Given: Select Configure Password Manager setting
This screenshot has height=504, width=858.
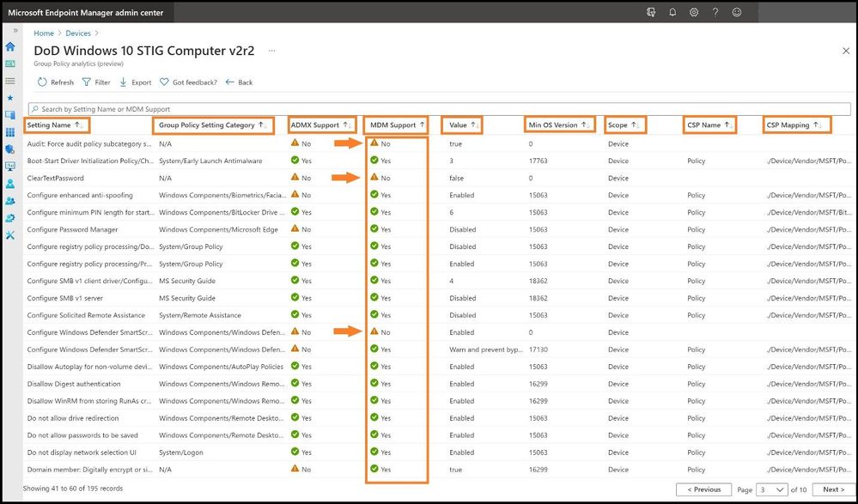Looking at the screenshot, I should pos(72,229).
